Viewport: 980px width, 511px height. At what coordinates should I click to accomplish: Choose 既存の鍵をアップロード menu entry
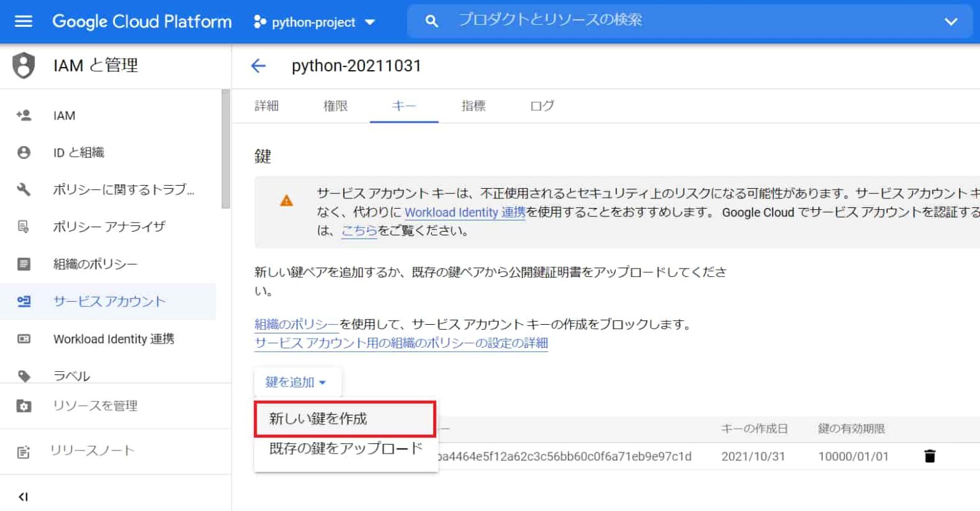coord(346,448)
